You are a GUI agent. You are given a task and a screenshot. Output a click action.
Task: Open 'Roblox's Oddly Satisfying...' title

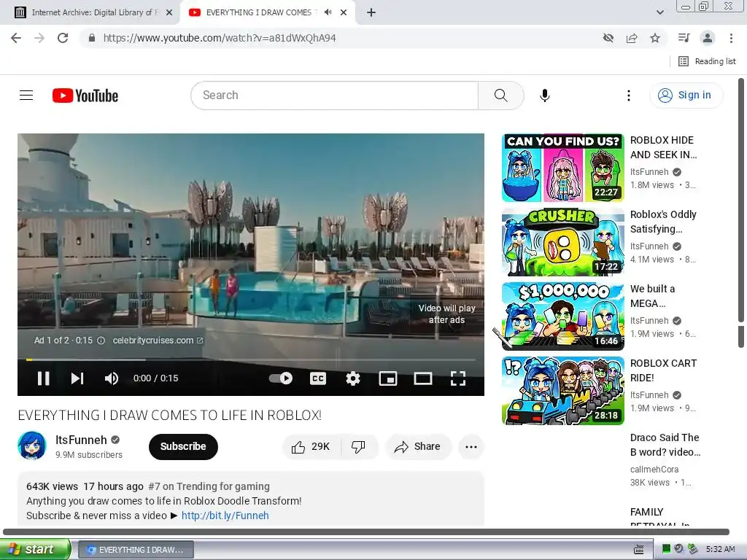click(663, 222)
